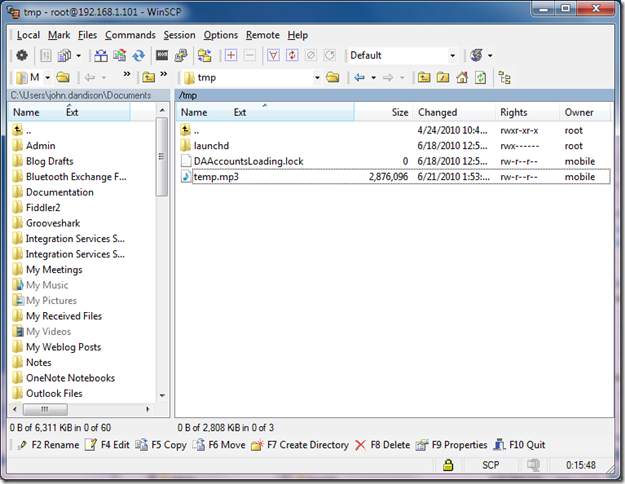
Task: Sort remote files by Changed column
Action: 454,112
